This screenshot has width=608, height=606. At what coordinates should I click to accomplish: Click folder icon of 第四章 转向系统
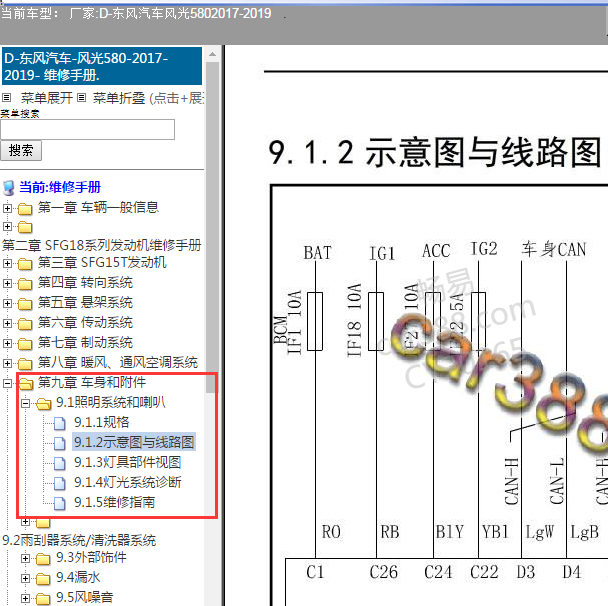coord(25,284)
